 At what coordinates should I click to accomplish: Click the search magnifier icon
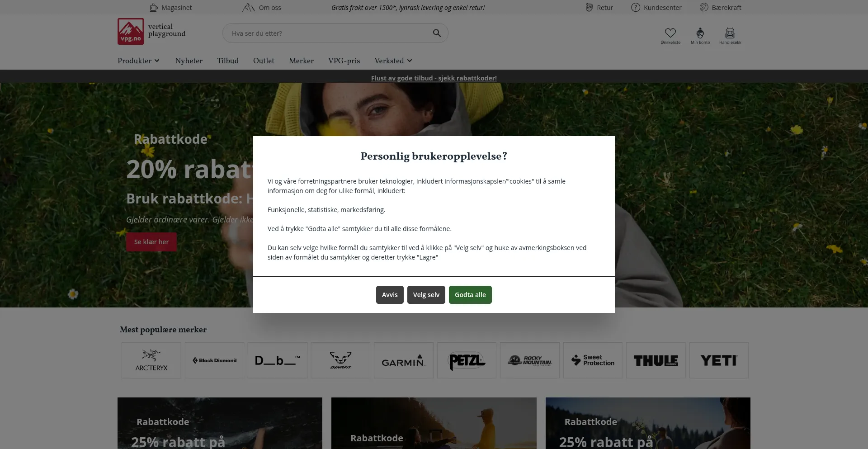point(437,33)
